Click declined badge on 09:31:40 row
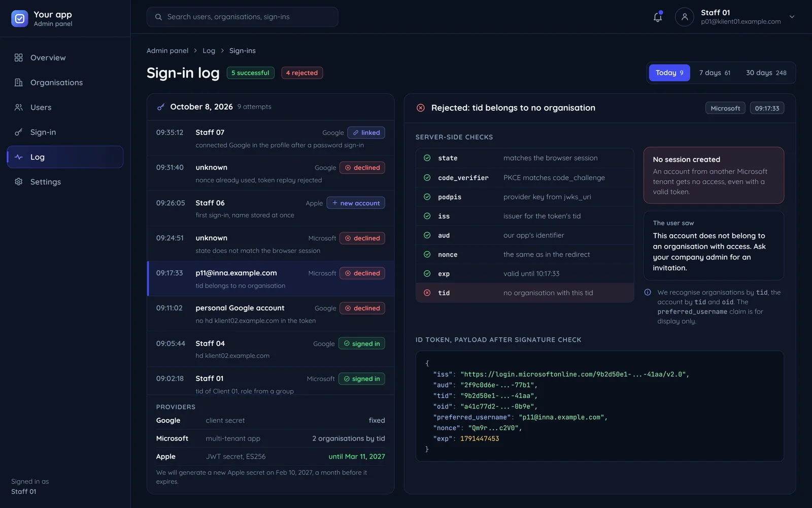812x508 pixels. pos(362,168)
